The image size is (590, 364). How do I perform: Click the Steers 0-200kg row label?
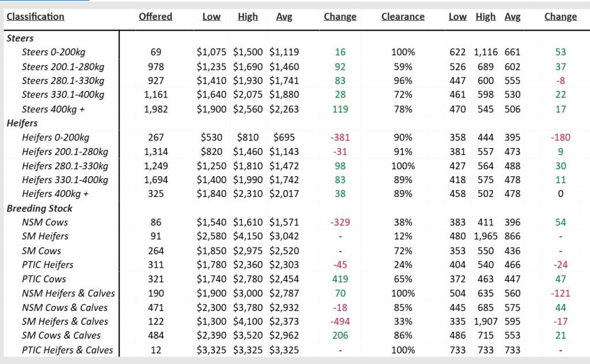tap(54, 52)
